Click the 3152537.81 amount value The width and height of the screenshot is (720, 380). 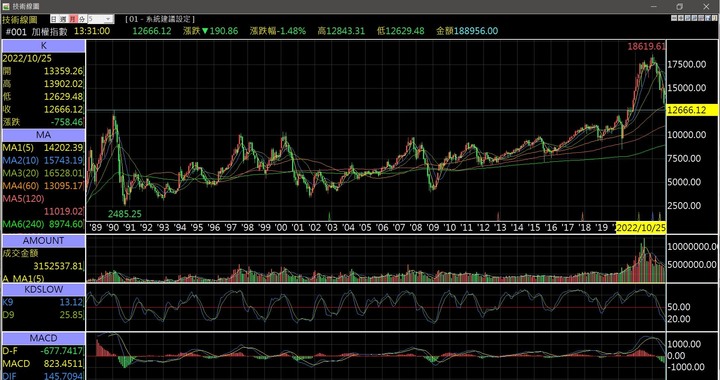click(58, 266)
